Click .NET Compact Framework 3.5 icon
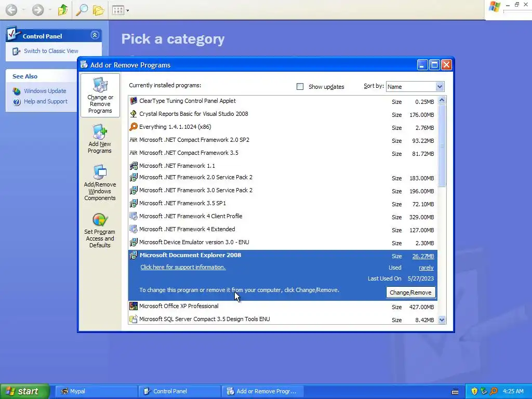The image size is (532, 399). click(134, 153)
